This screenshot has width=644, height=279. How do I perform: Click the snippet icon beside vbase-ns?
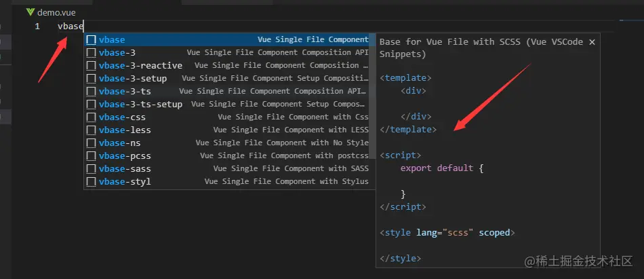tap(92, 143)
